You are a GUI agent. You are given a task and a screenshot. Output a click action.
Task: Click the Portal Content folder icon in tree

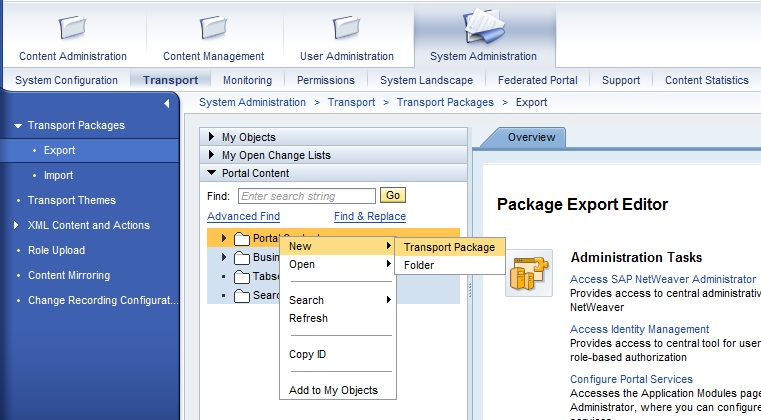[241, 239]
